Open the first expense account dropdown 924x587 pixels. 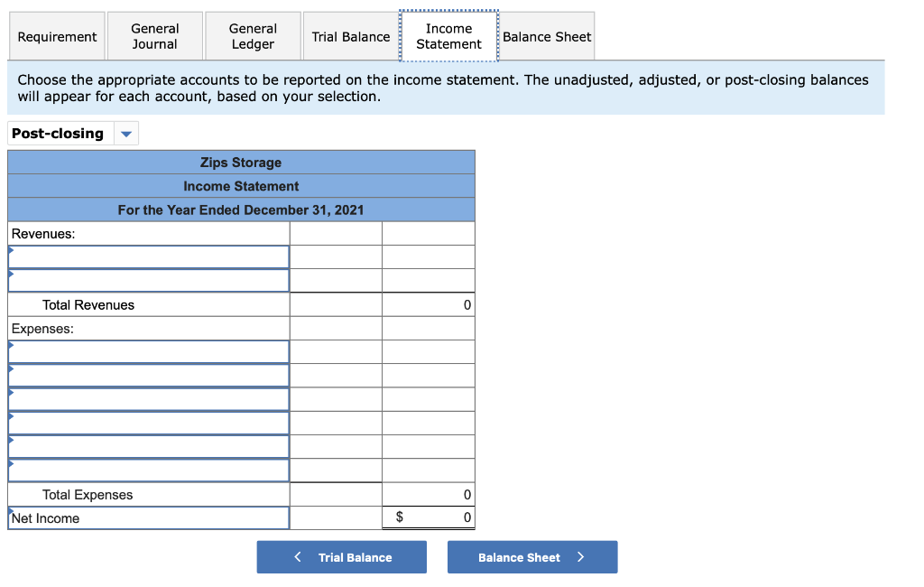(x=149, y=351)
